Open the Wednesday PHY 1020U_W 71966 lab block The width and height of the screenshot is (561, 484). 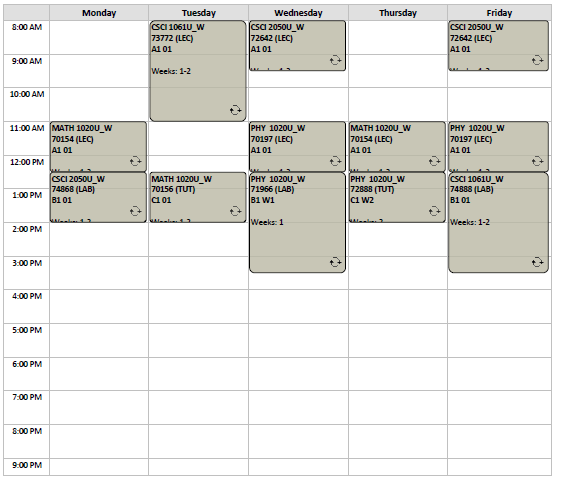[297, 223]
